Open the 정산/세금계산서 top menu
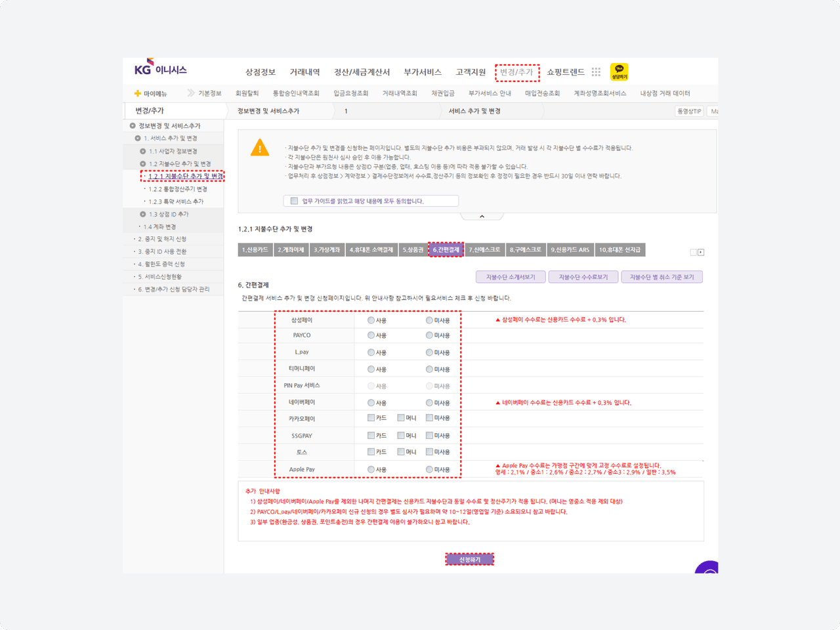 362,72
